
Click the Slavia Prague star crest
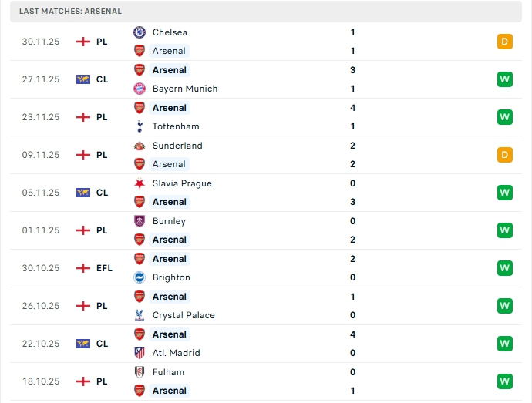[x=140, y=183]
